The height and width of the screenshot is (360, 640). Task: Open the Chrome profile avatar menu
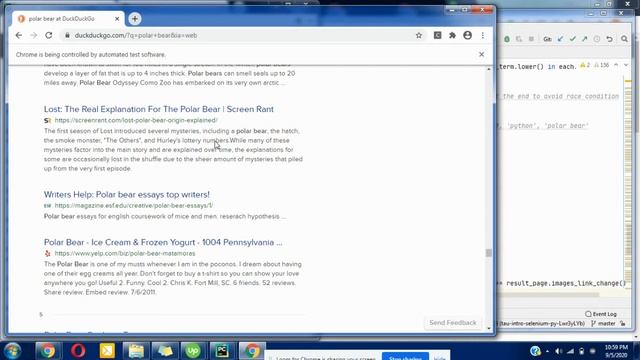point(467,36)
